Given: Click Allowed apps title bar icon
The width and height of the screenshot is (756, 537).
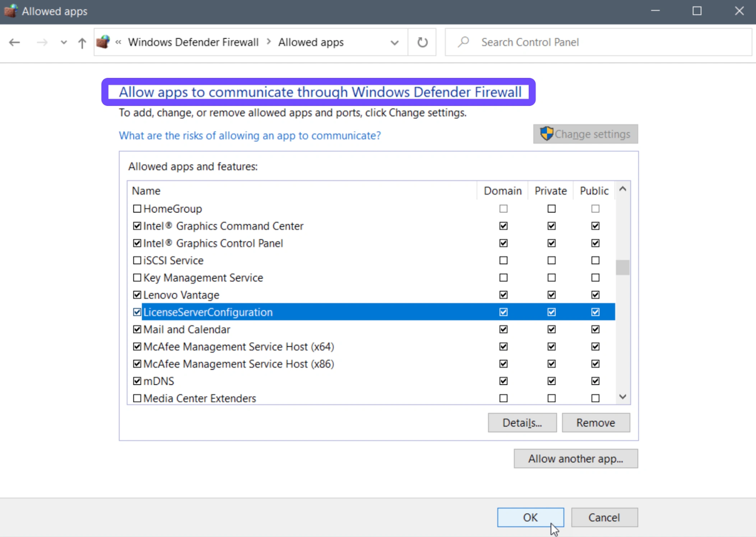Looking at the screenshot, I should coord(10,11).
